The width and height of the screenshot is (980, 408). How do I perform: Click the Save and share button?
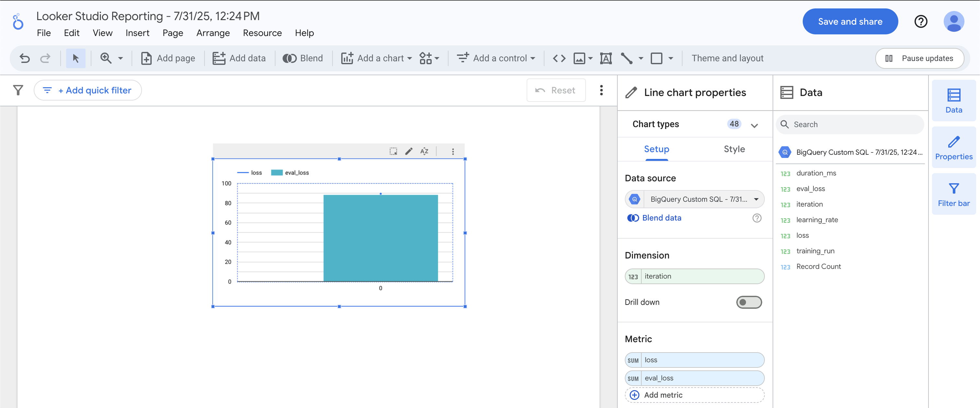tap(850, 22)
